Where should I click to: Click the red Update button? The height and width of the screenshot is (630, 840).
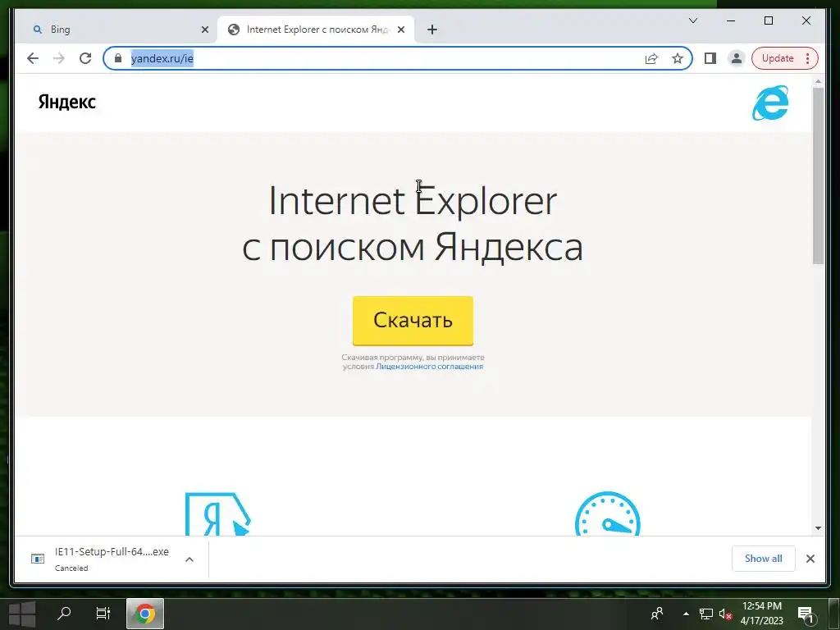click(778, 58)
